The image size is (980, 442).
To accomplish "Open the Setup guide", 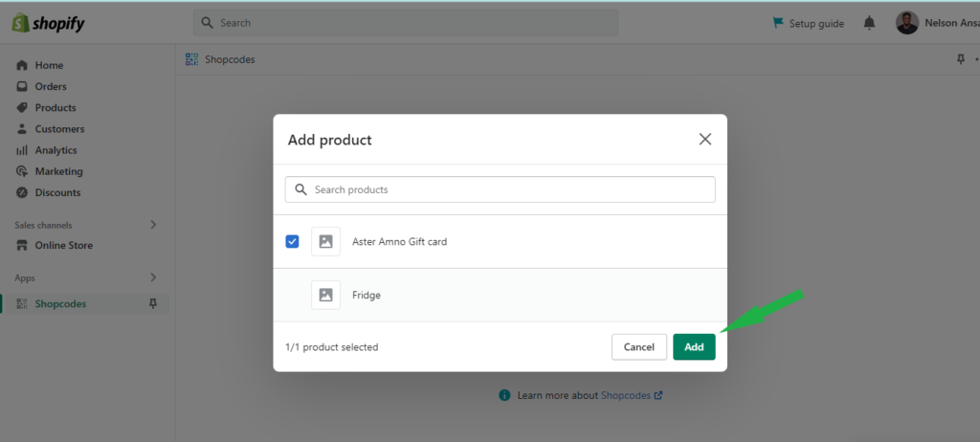I will [808, 23].
